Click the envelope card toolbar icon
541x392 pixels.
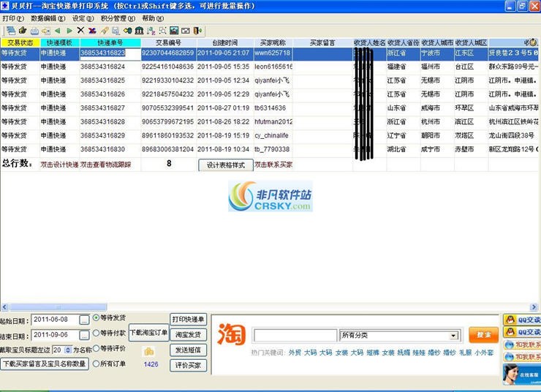(x=186, y=31)
